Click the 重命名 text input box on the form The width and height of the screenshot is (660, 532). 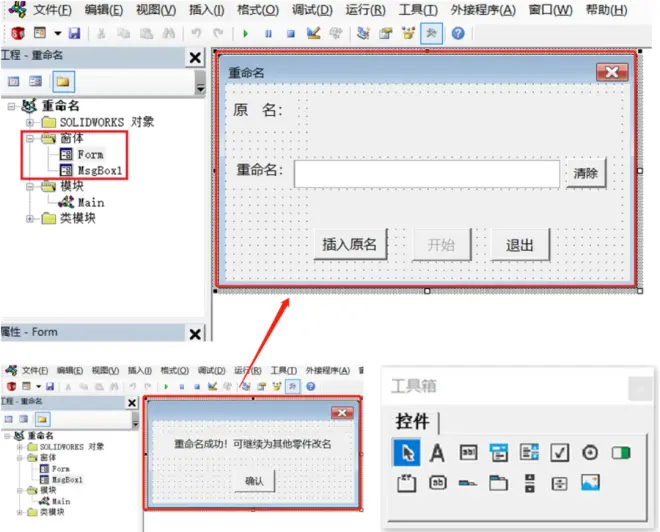427,173
